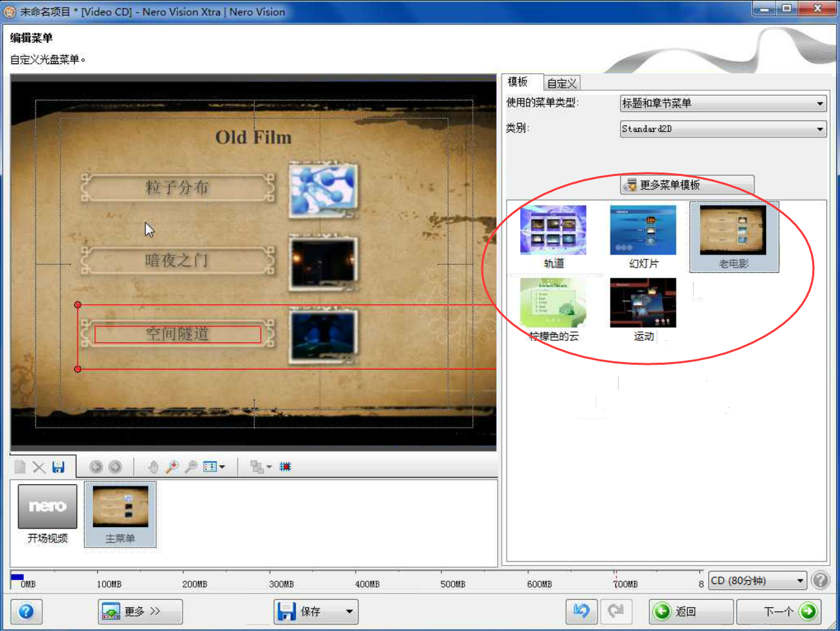Open the 保存 button dropdown arrow
Screen dimensions: 840x631
(350, 611)
